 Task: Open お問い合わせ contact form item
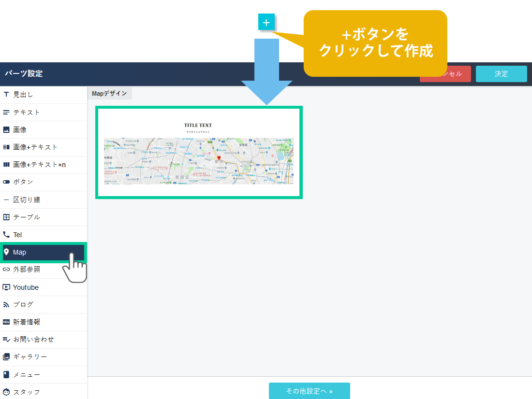click(33, 340)
